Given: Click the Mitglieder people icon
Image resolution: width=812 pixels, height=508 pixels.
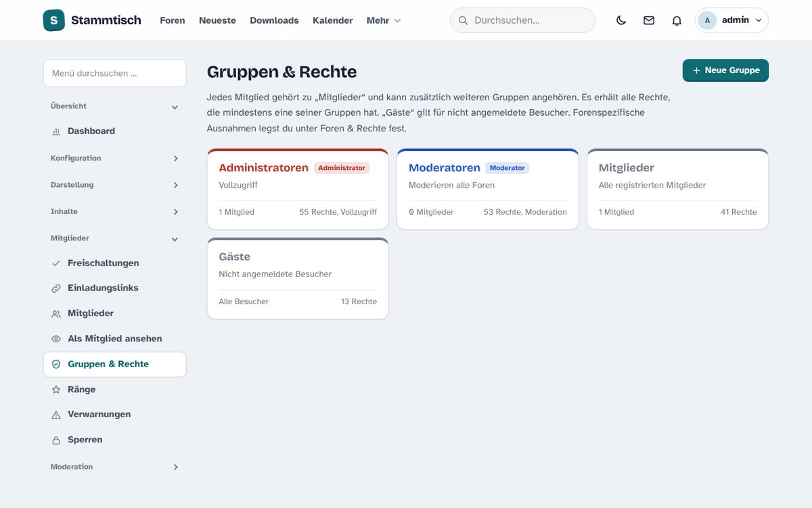Looking at the screenshot, I should point(56,314).
